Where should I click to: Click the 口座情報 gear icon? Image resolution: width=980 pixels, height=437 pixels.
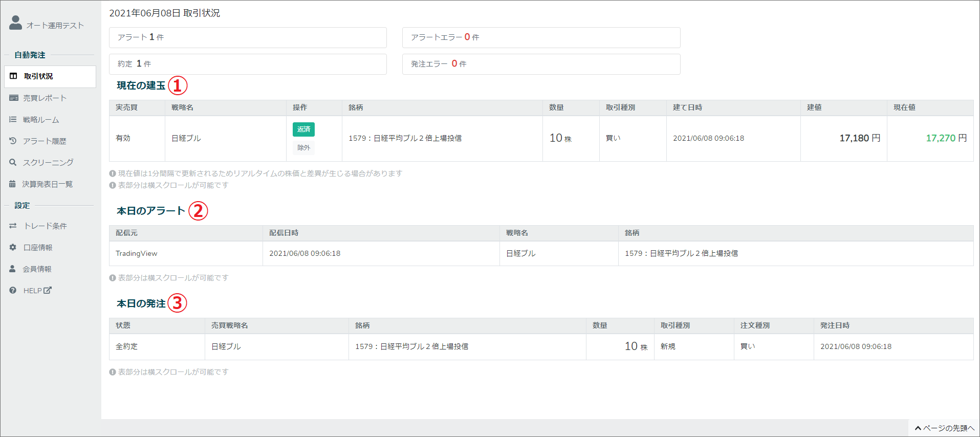pos(13,247)
